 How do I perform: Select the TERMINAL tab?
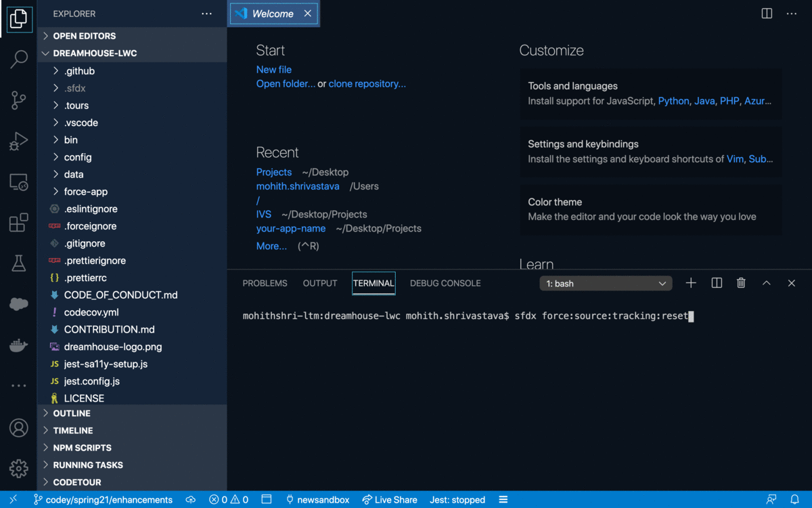pyautogui.click(x=374, y=283)
